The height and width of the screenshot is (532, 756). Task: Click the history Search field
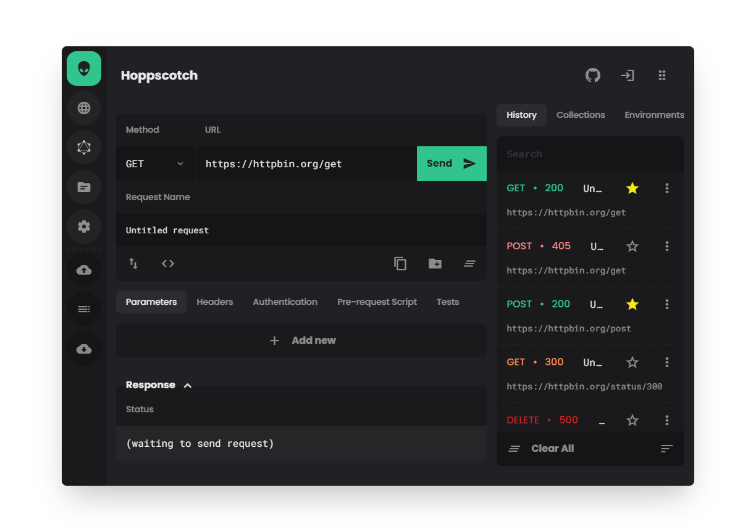(590, 154)
